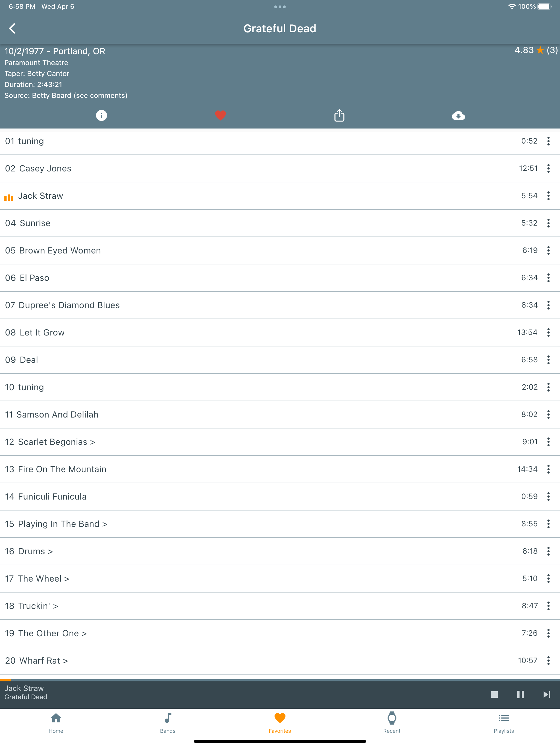Play track 07 Dupree's Diamond Blues
The width and height of the screenshot is (560, 747).
tap(280, 305)
